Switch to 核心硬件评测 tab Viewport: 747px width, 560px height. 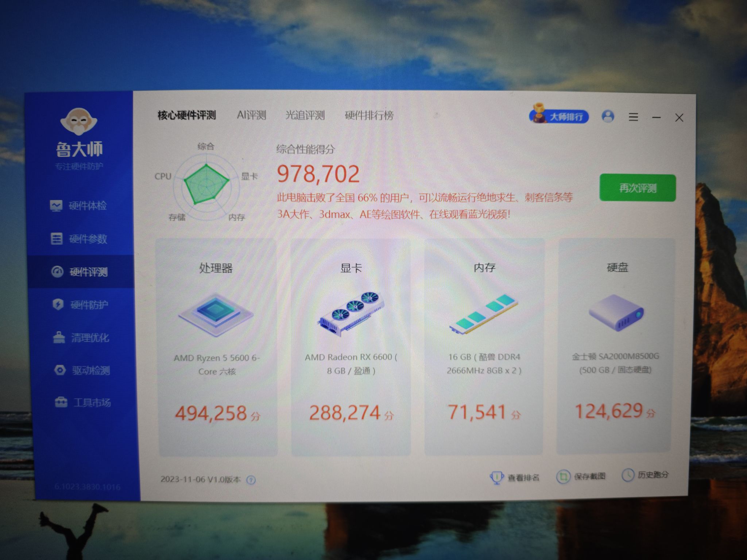[x=187, y=116]
